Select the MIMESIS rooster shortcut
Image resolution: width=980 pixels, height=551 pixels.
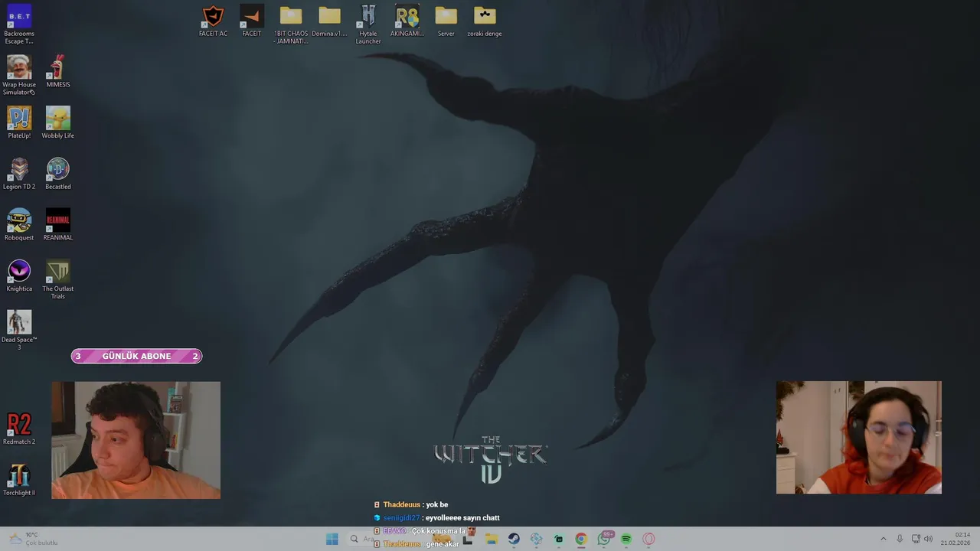58,71
